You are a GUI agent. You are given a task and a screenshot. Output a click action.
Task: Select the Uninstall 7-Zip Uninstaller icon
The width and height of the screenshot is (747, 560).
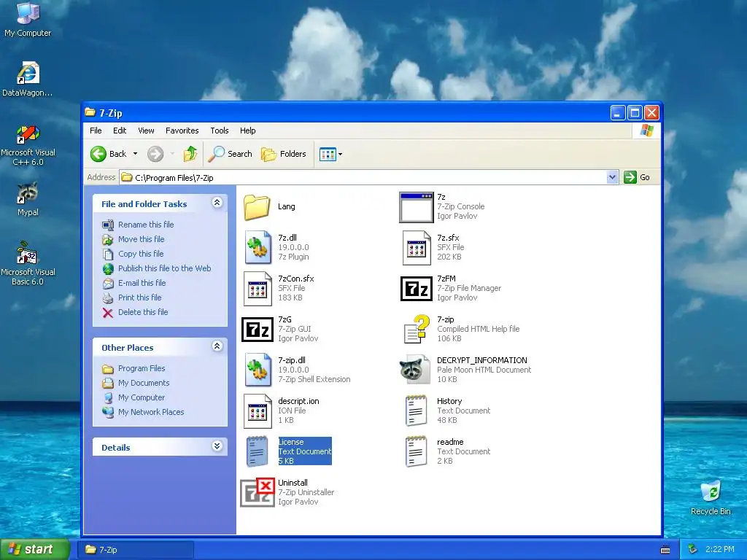pos(258,493)
